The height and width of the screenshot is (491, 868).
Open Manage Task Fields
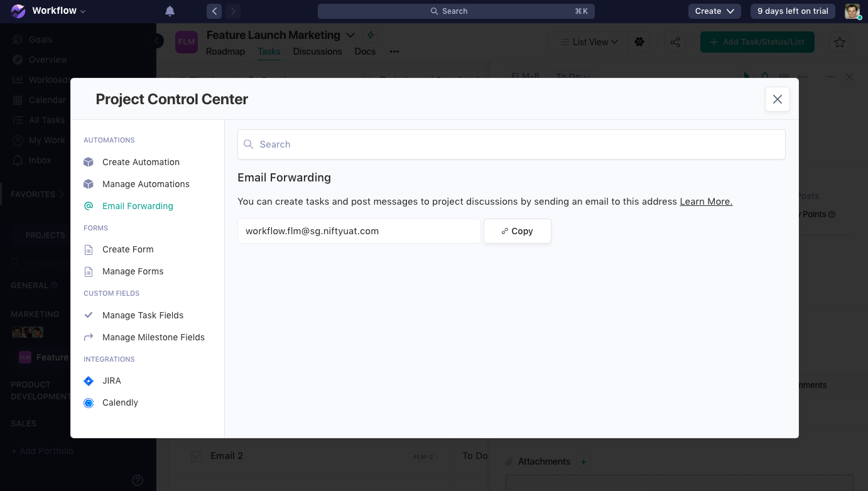click(x=143, y=315)
